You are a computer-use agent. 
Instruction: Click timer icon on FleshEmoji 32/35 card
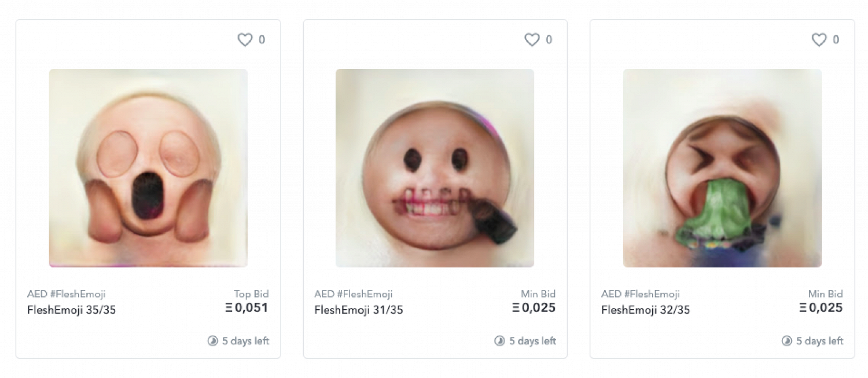(786, 341)
